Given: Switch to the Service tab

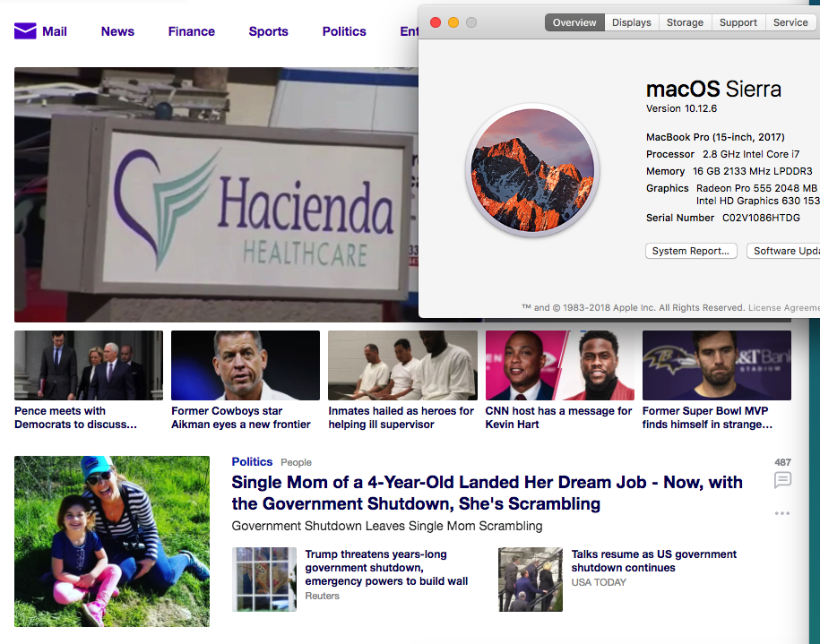Looking at the screenshot, I should (x=790, y=22).
